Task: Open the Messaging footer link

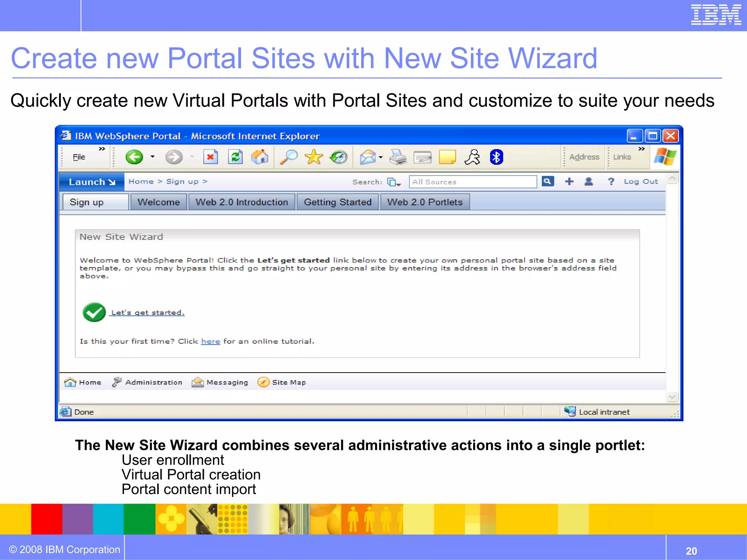Action: pos(220,382)
